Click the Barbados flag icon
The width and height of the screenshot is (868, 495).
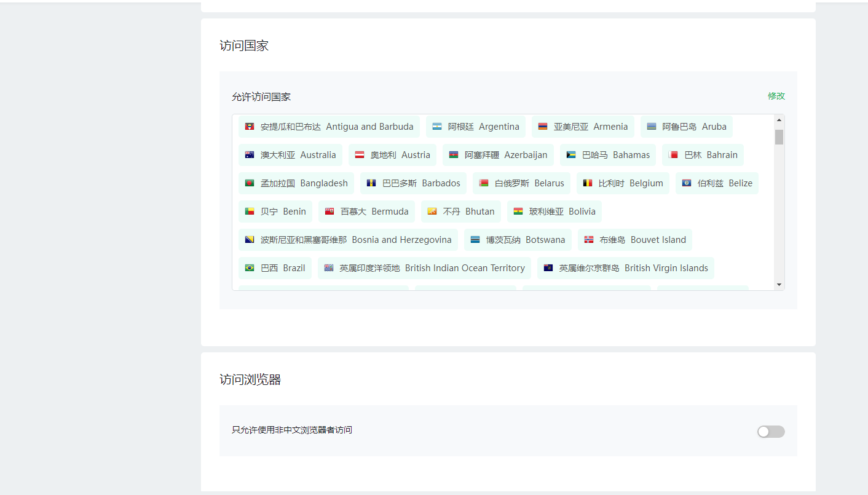point(371,183)
